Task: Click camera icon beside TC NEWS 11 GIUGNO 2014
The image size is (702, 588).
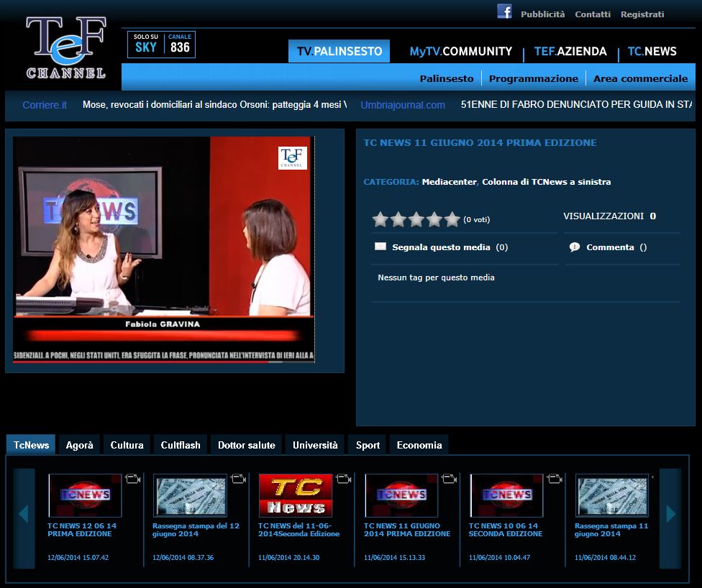Action: (449, 479)
